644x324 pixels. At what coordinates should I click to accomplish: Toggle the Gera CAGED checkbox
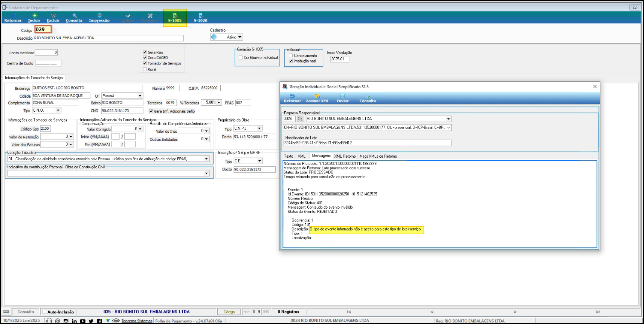pyautogui.click(x=145, y=58)
